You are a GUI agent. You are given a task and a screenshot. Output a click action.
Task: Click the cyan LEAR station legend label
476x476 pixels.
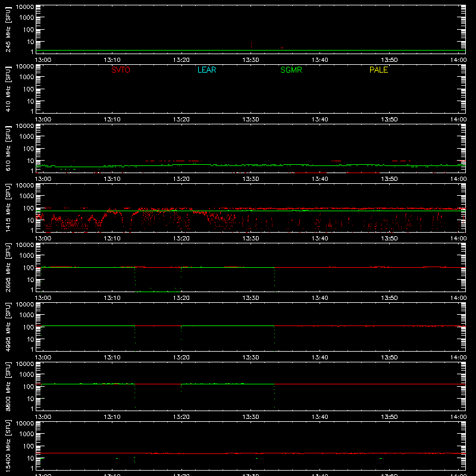coord(206,70)
